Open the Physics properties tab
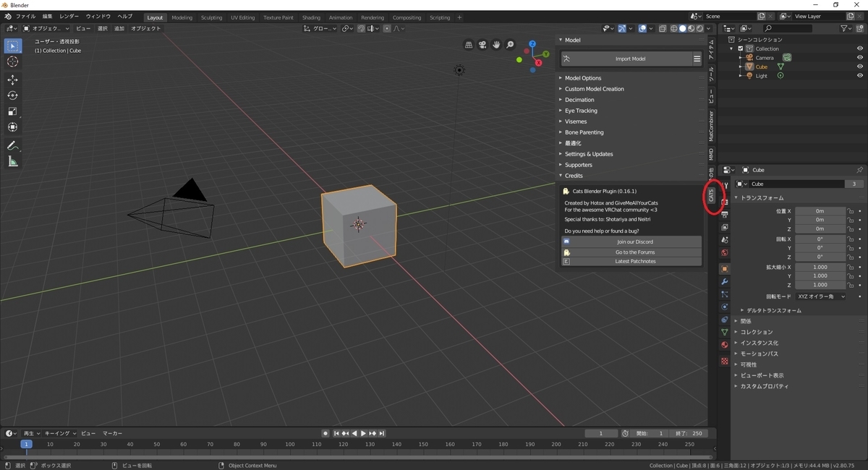This screenshot has height=470, width=868. pyautogui.click(x=724, y=307)
